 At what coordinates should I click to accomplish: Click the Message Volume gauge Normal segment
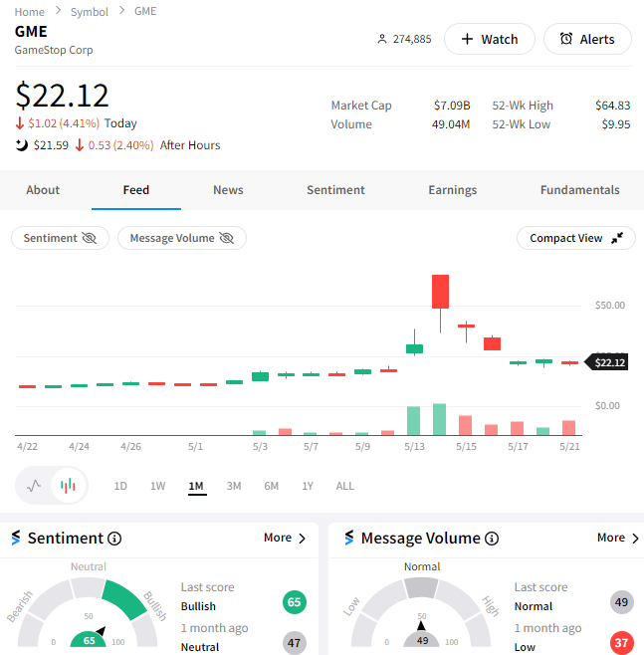pyautogui.click(x=422, y=586)
